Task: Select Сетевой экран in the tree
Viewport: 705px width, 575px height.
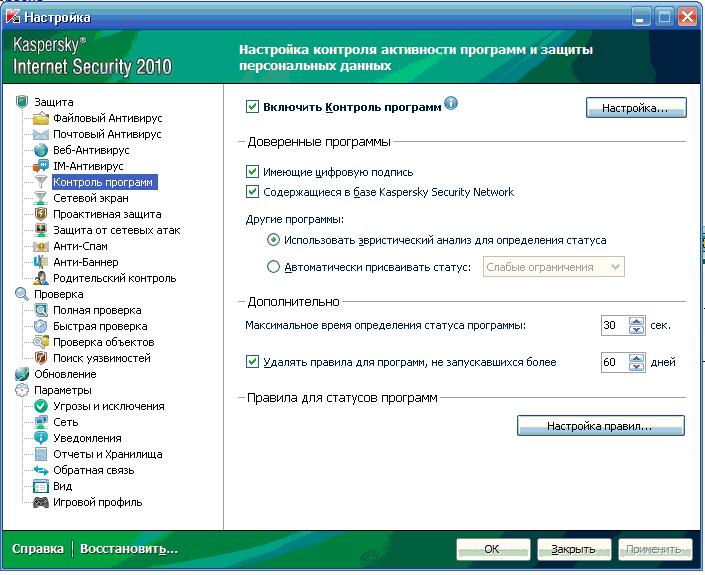Action: (91, 198)
